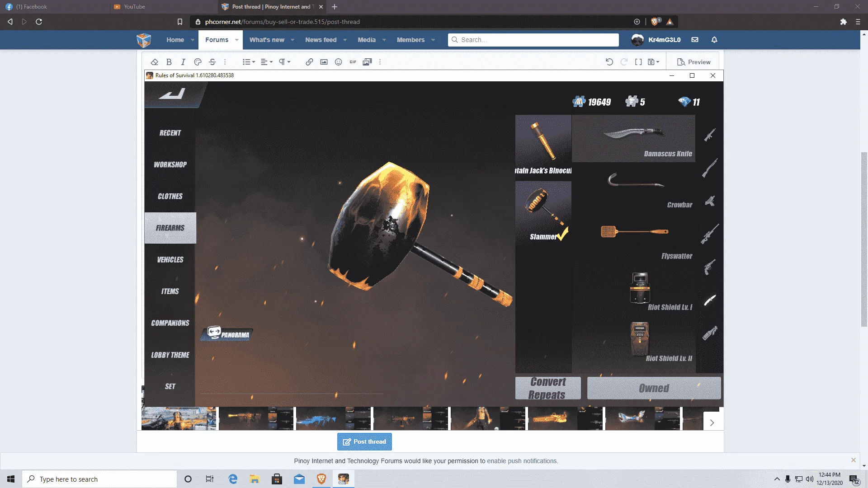Select the LOBBY THEME category in the game
The height and width of the screenshot is (488, 868).
[x=170, y=355]
